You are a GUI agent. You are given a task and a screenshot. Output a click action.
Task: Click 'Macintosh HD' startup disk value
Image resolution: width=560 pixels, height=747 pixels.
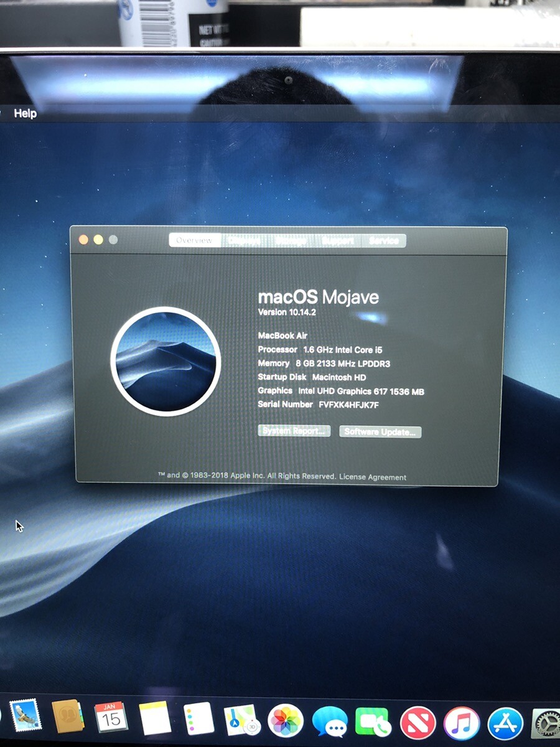pos(339,377)
